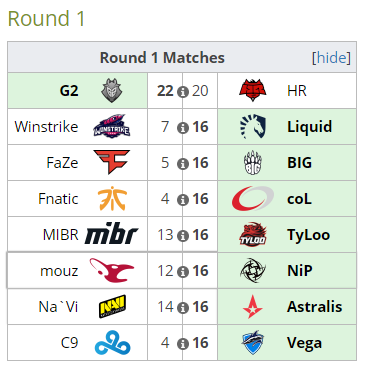The height and width of the screenshot is (378, 367).
Task: Expand info icon for MIBR vs TyLoo
Action: click(x=183, y=236)
